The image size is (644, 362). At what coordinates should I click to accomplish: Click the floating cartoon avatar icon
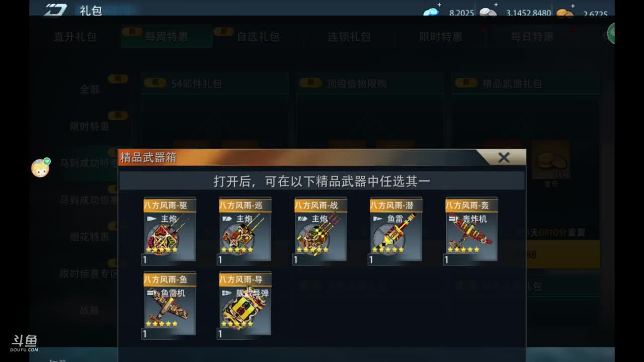tap(40, 167)
